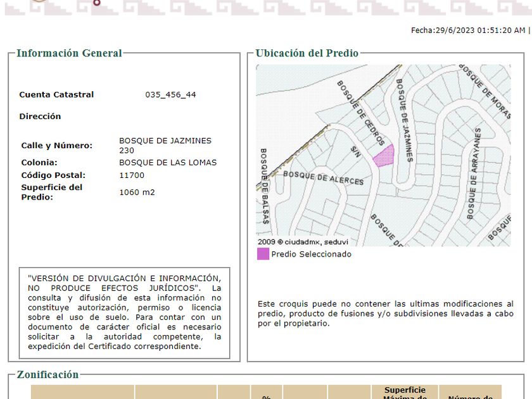Click the Este croquis disclaimer paragraph below the map
This screenshot has height=399, width=532.
pyautogui.click(x=386, y=313)
